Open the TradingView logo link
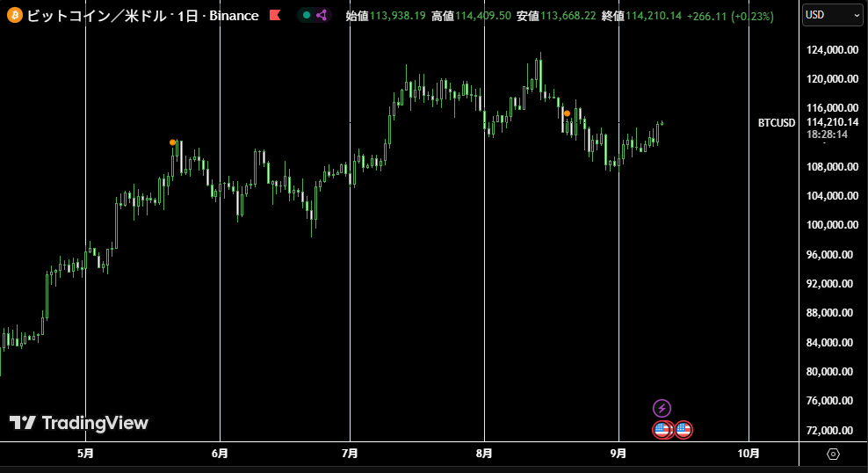The height and width of the screenshot is (473, 868). (79, 423)
